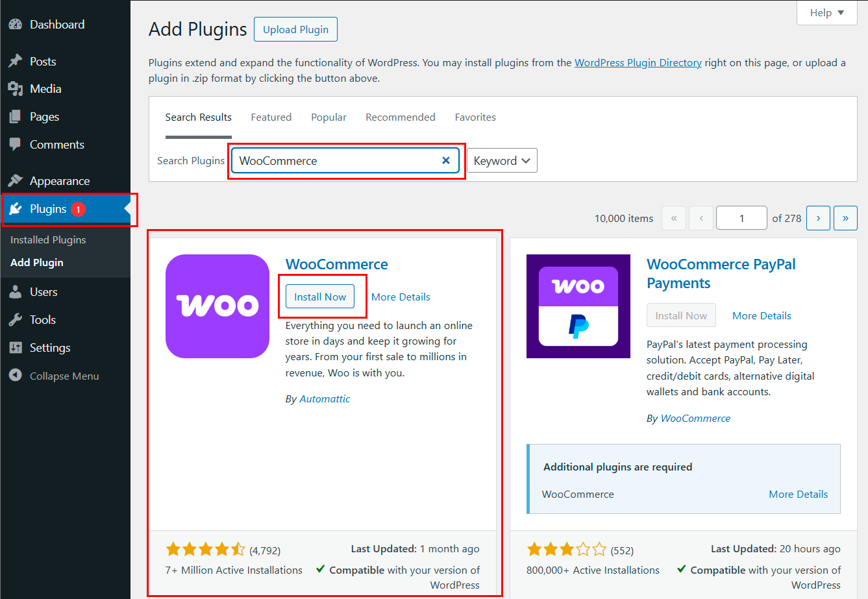The width and height of the screenshot is (868, 599).
Task: Click Install Now for WooCommerce PayPal Payments
Action: tap(681, 315)
